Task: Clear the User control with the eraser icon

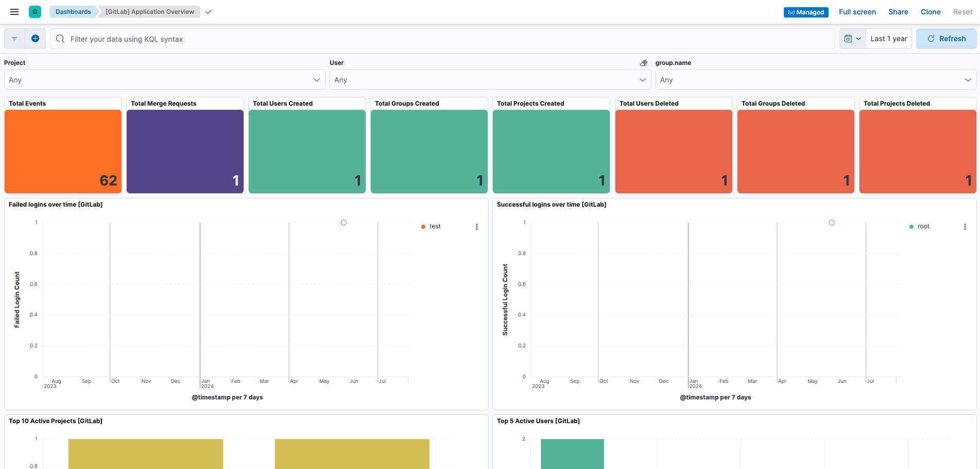Action: pos(643,62)
